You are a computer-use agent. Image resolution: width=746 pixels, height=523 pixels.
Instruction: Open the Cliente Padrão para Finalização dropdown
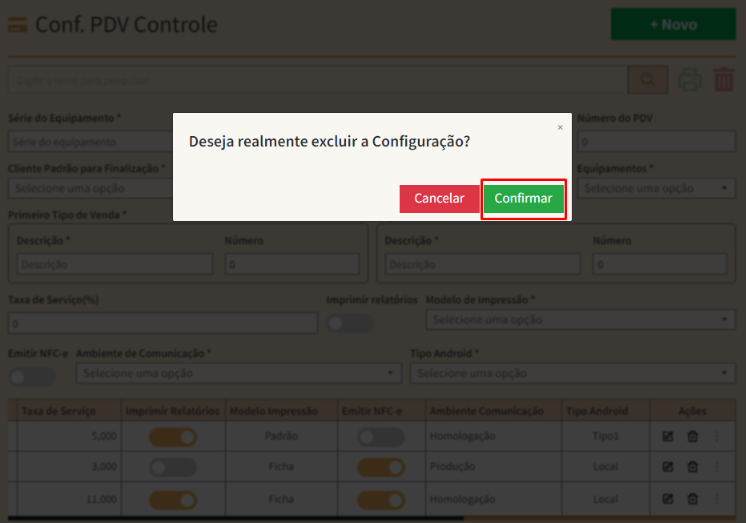(x=90, y=188)
